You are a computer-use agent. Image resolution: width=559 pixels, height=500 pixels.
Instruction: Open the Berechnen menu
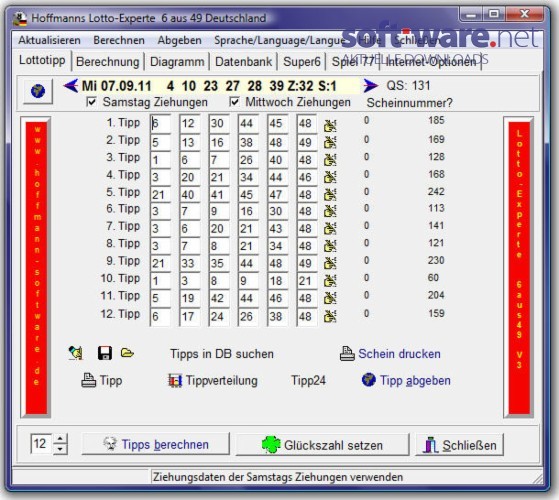tap(119, 40)
